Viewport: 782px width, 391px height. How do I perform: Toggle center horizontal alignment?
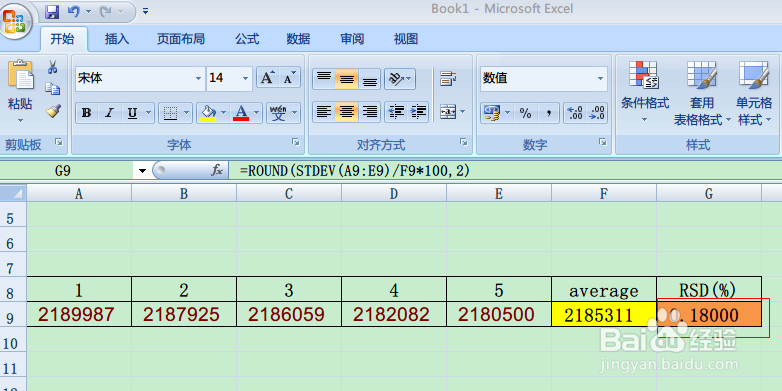(347, 112)
